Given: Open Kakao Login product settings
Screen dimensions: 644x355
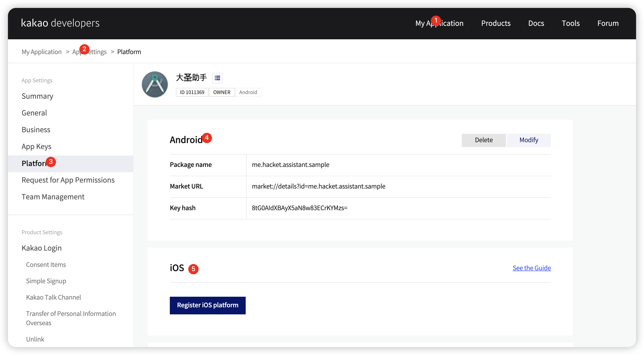Looking at the screenshot, I should pyautogui.click(x=41, y=248).
